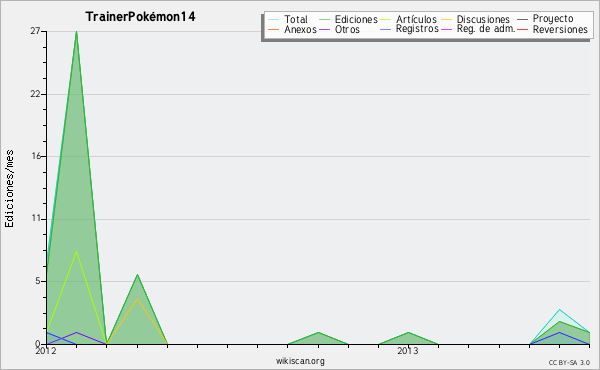This screenshot has height=370, width=600.
Task: Click the Discusiones legend entry
Action: (x=483, y=19)
